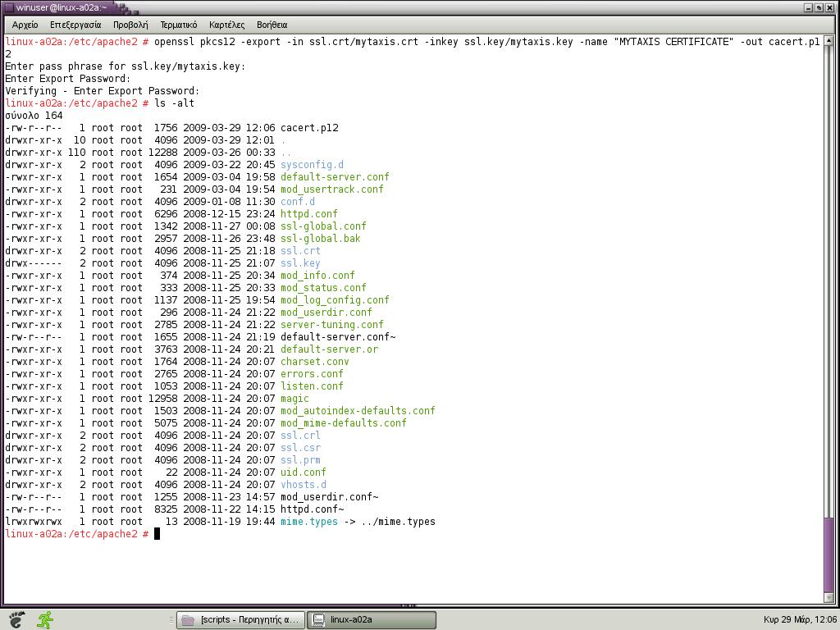Click the cyan mime.types symlink name
The image size is (840, 630).
coord(309,522)
